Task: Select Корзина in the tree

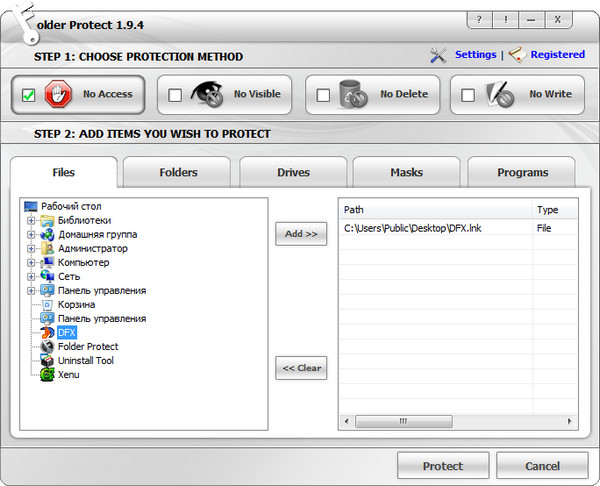Action: tap(77, 305)
